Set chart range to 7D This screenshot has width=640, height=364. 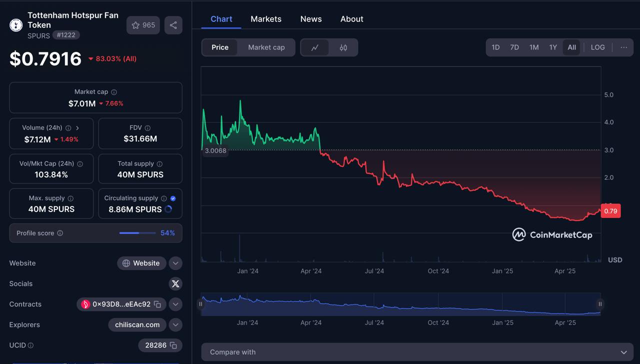coord(514,47)
